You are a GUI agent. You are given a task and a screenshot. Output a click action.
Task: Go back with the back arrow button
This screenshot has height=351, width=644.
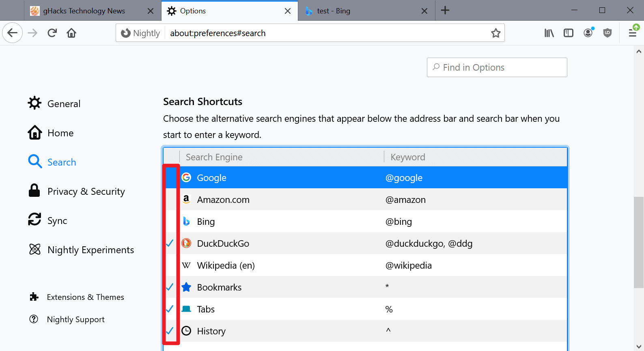pyautogui.click(x=13, y=33)
